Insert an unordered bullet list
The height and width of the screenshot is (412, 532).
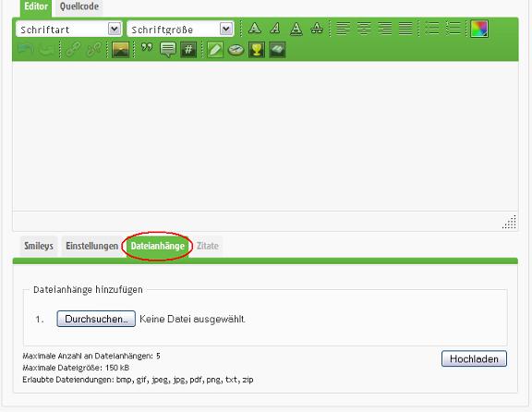point(432,29)
